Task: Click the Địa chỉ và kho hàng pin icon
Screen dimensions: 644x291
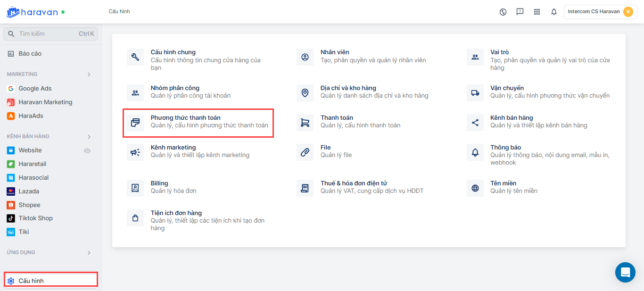Action: point(305,93)
